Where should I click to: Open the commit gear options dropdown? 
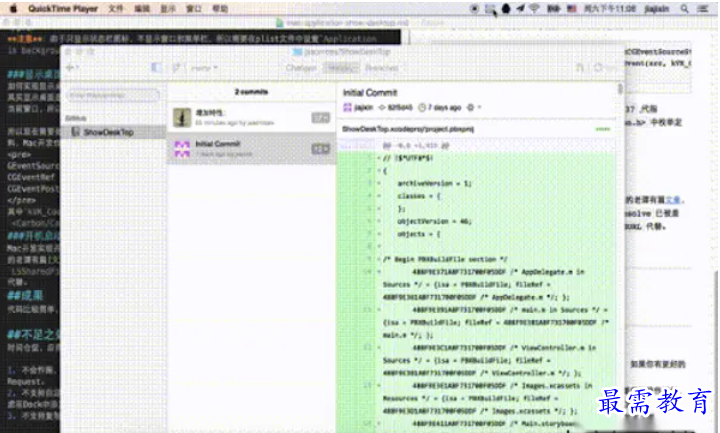click(473, 107)
